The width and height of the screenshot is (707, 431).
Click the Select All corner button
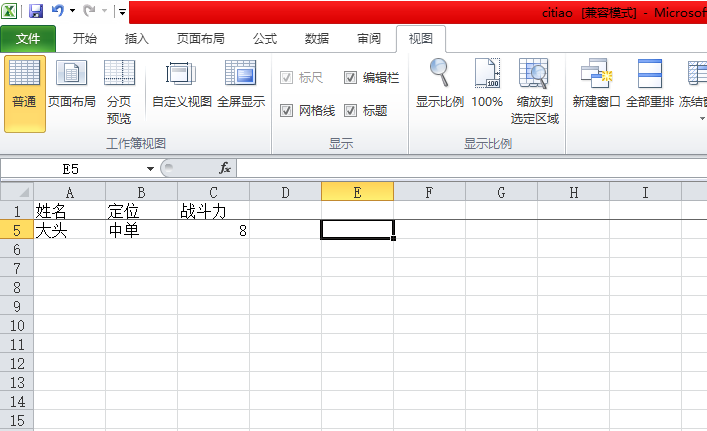click(x=17, y=192)
